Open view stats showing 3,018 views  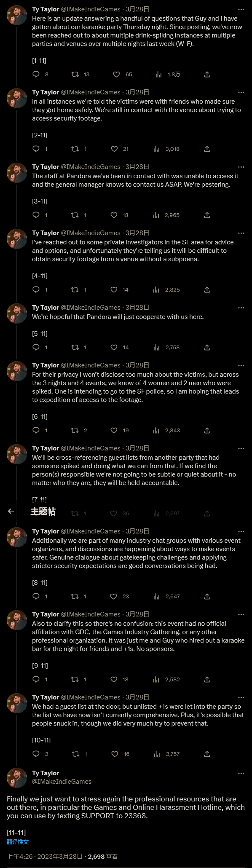click(167, 149)
